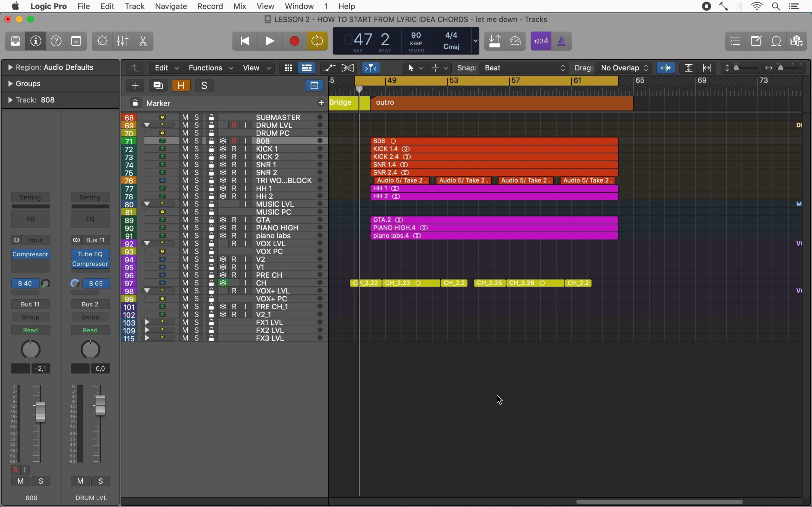Open the Note Pad icon

pos(756,41)
